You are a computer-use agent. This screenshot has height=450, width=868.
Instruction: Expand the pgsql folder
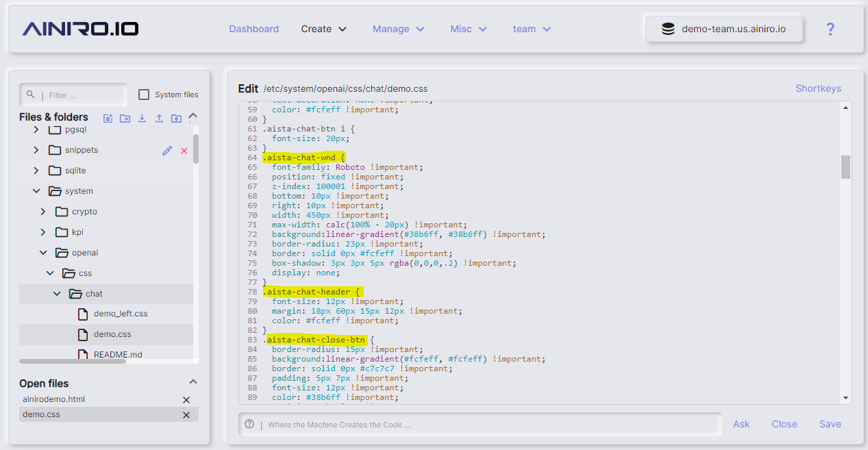[x=36, y=129]
